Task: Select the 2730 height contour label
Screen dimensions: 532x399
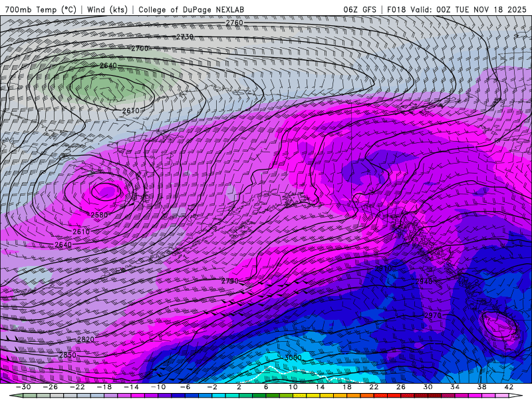Action: click(185, 37)
